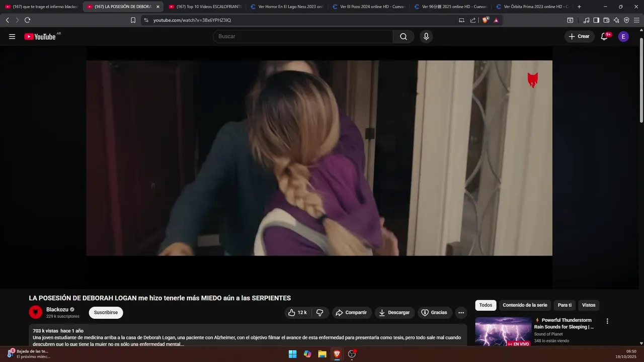The image size is (644, 362).
Task: Switch to Ver Horror En El Lago Ness tab
Action: (x=286, y=7)
